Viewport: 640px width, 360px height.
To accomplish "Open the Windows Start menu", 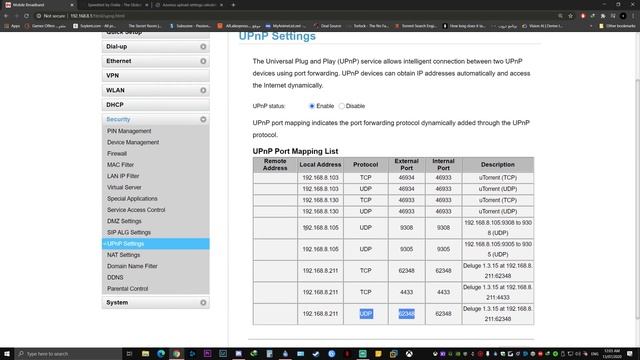I will pos(7,354).
